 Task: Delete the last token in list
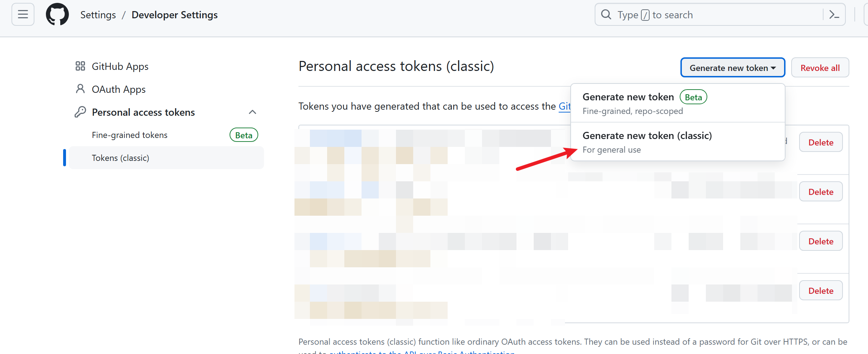(x=821, y=291)
